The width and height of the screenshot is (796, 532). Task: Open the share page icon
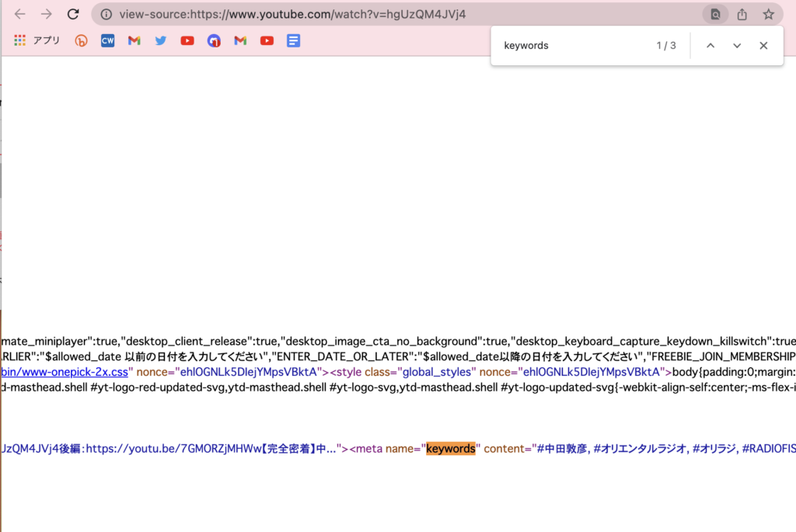click(742, 14)
